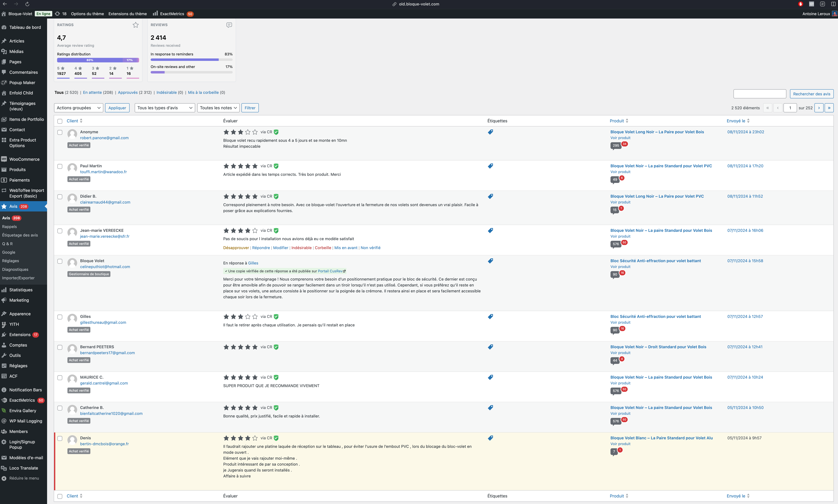
Task: Open ExactMetrics bar chart icon in admin bar
Action: coord(155,14)
